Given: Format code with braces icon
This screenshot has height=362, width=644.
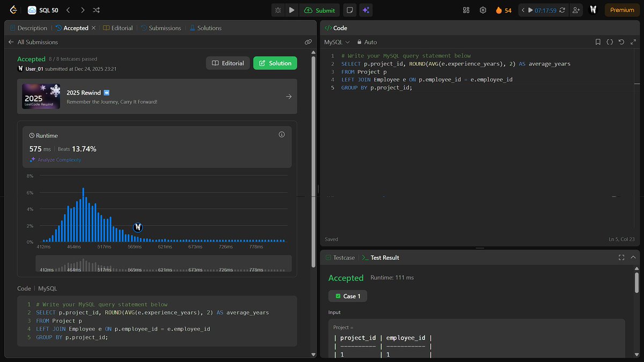Looking at the screenshot, I should [610, 42].
